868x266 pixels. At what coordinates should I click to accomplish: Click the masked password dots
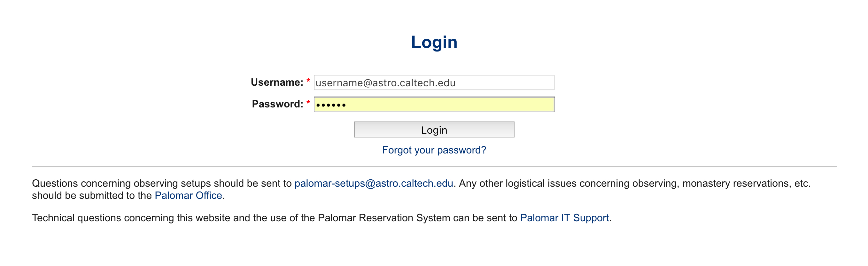click(x=331, y=106)
